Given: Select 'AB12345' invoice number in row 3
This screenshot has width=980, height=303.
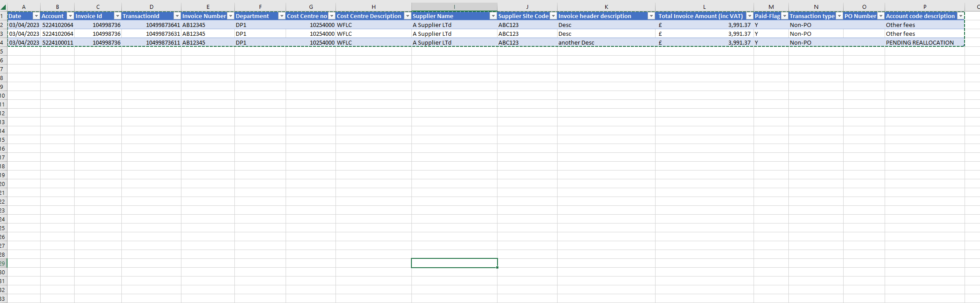Looking at the screenshot, I should coord(208,34).
